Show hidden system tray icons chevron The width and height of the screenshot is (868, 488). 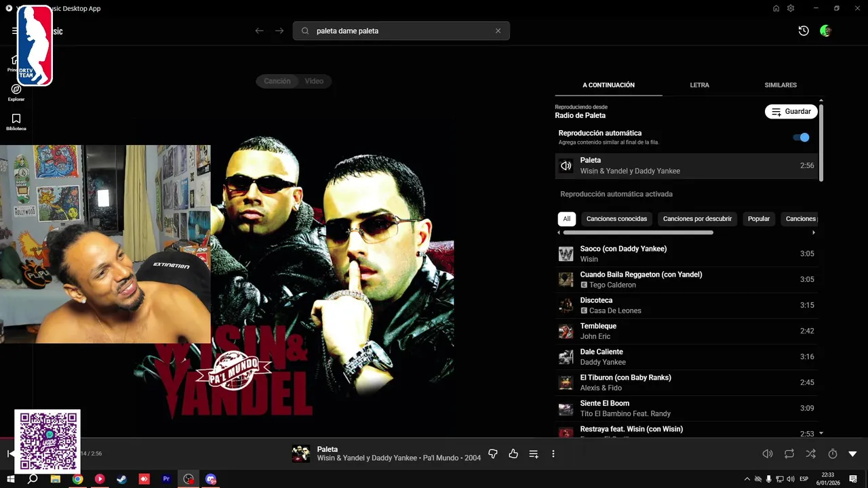pos(747,479)
